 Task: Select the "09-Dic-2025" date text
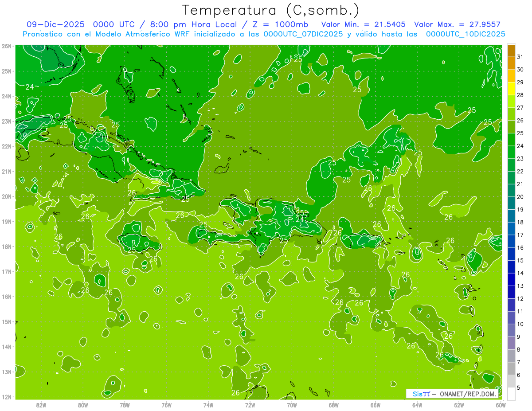[x=56, y=24]
